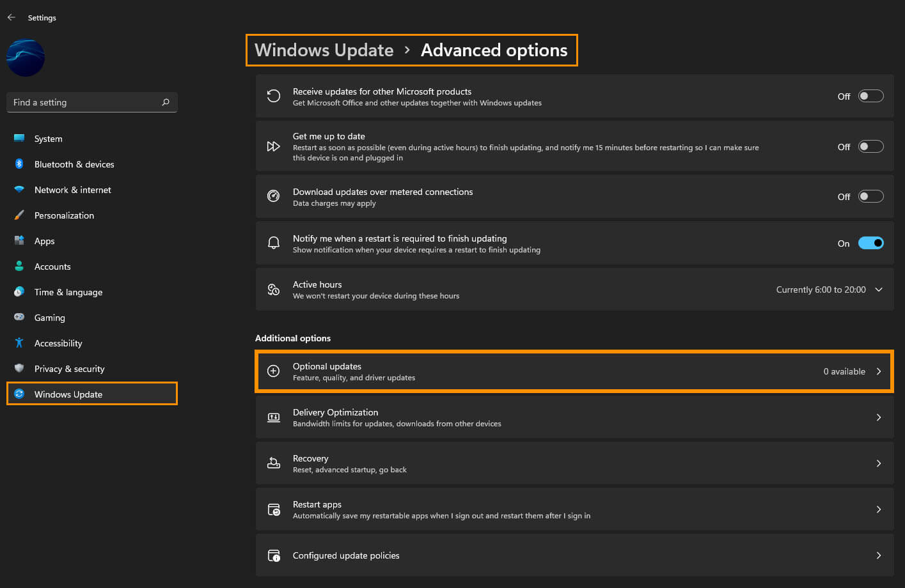
Task: Go to Personalization settings
Action: (x=92, y=215)
